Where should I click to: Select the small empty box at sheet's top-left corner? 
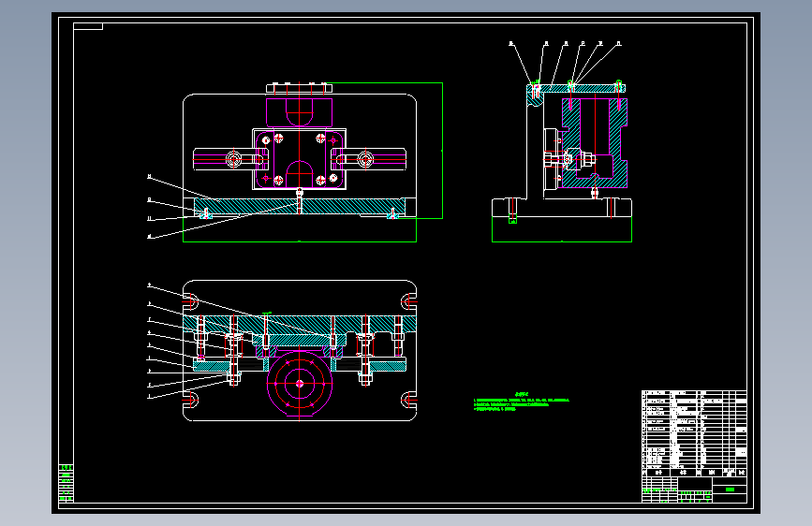pyautogui.click(x=88, y=26)
